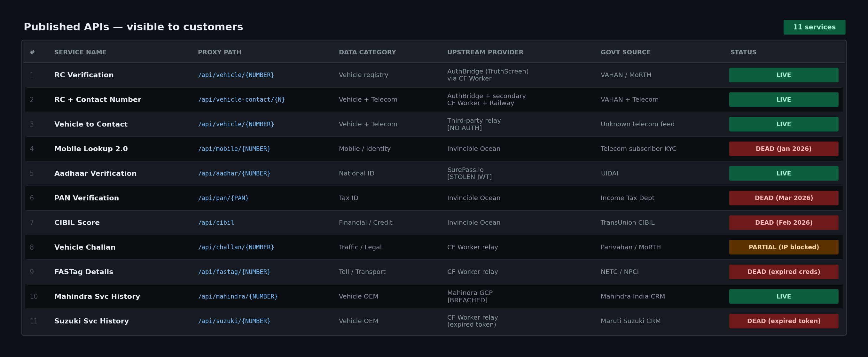Click the DEAD (Jan 2026) status badge
This screenshot has width=868, height=357.
784,149
